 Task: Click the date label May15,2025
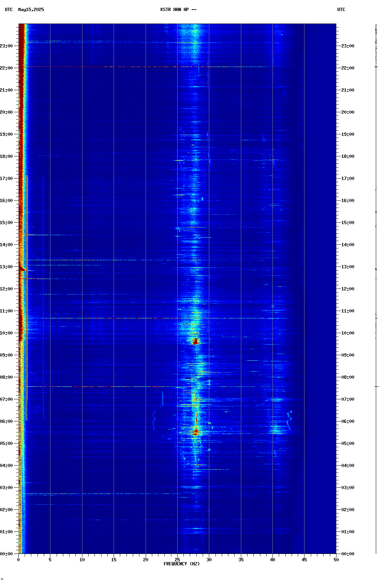click(x=31, y=10)
